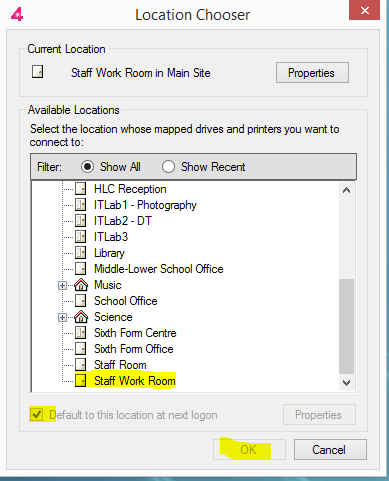Image resolution: width=389 pixels, height=481 pixels.
Task: Click the scroll up arrow of locations list
Action: coord(347,190)
